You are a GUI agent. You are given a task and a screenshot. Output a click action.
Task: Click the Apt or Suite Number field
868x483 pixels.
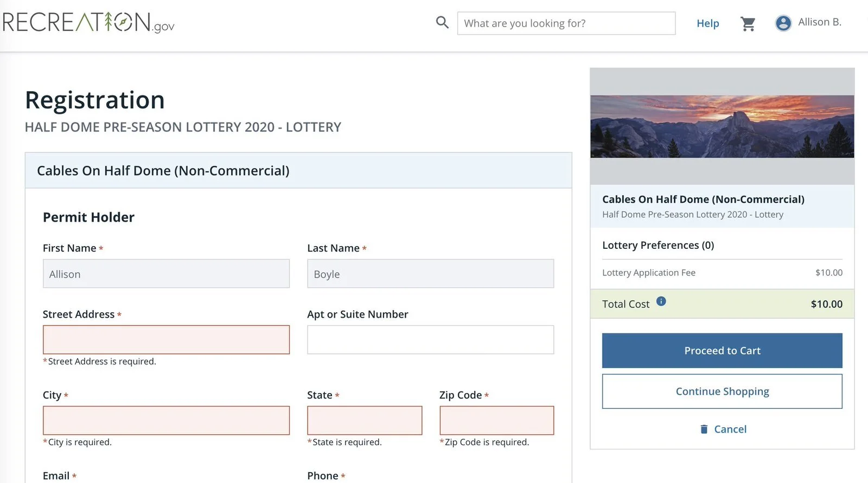click(x=430, y=340)
